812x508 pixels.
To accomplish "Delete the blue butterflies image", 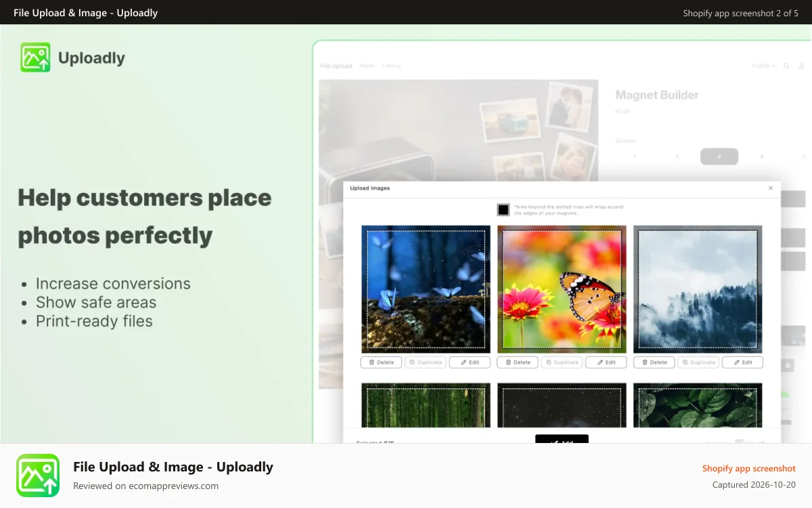I will [381, 362].
